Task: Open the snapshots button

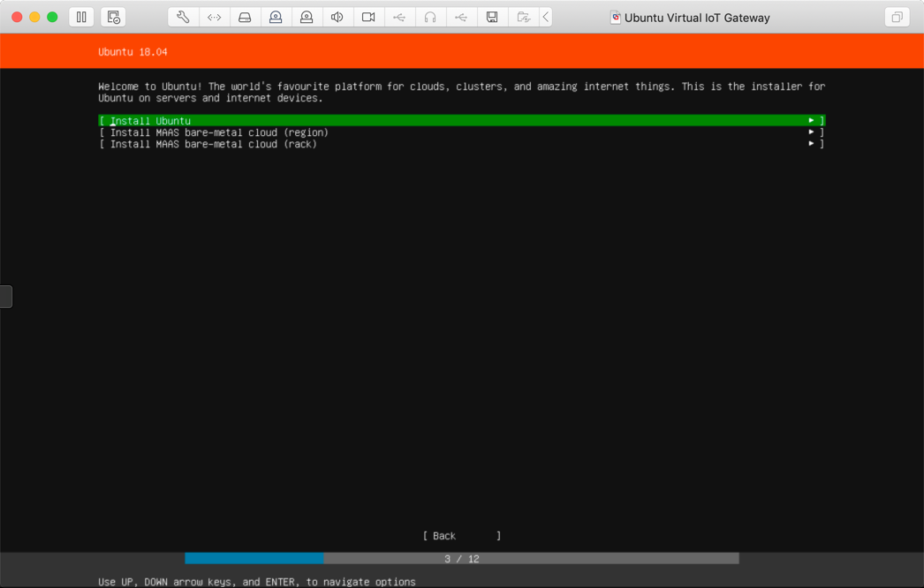Action: (x=113, y=17)
